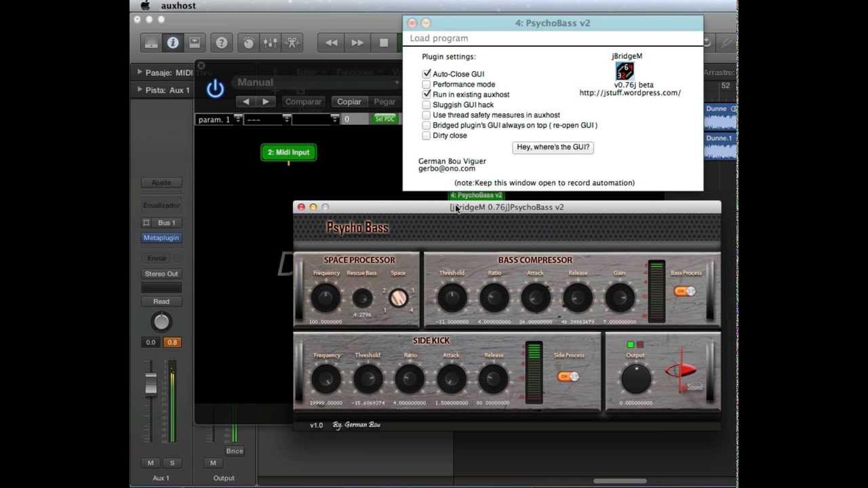The width and height of the screenshot is (868, 488).
Task: Click the Stop transport button
Action: [x=384, y=43]
